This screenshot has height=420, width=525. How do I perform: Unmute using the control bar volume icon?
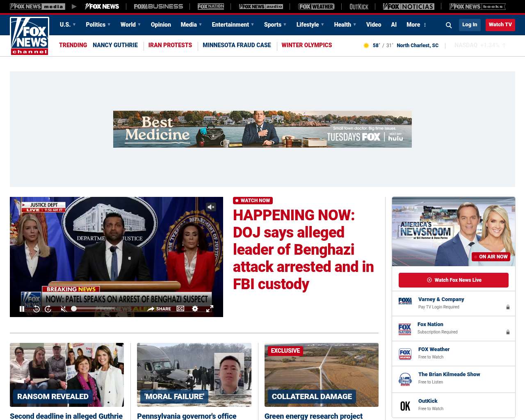tap(63, 309)
